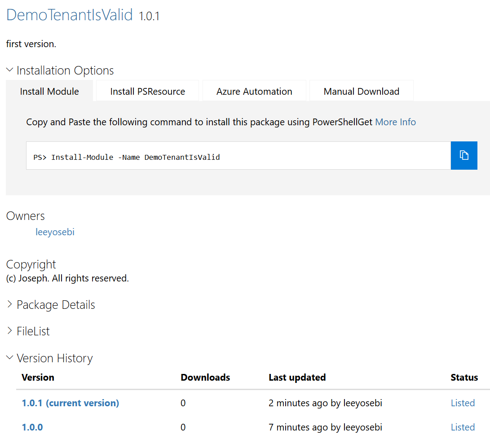The height and width of the screenshot is (448, 490).
Task: Open version 1.0.1 (current version) link
Action: [71, 403]
